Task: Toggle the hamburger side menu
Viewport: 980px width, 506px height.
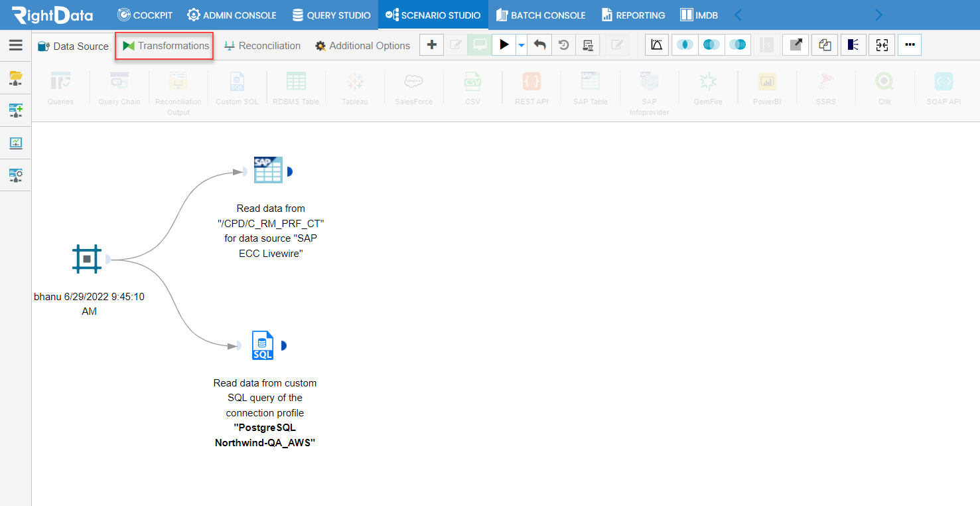Action: point(15,45)
